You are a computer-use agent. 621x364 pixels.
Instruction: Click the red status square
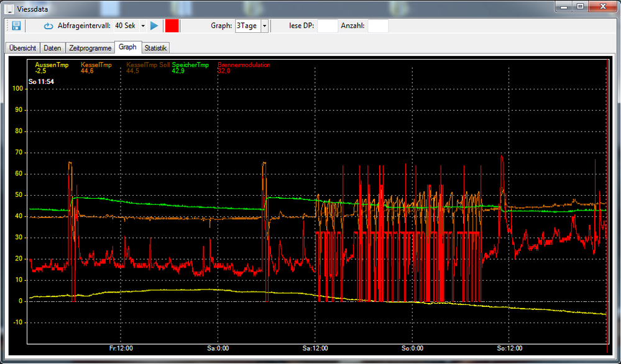click(x=172, y=25)
